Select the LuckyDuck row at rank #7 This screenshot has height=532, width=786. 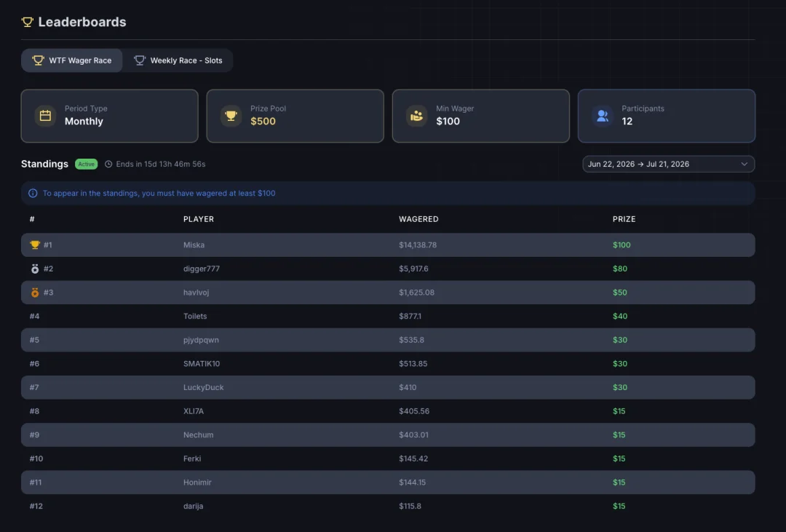(x=388, y=387)
